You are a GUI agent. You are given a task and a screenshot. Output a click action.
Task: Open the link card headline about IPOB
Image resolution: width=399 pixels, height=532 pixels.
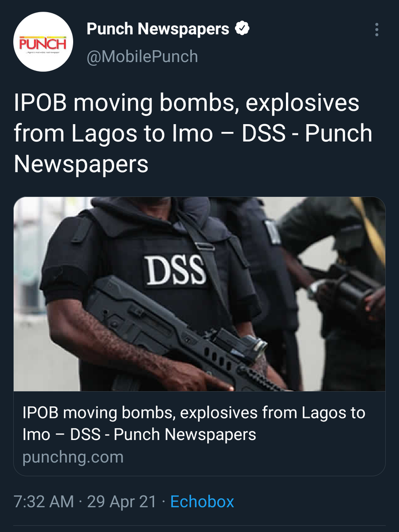point(194,423)
